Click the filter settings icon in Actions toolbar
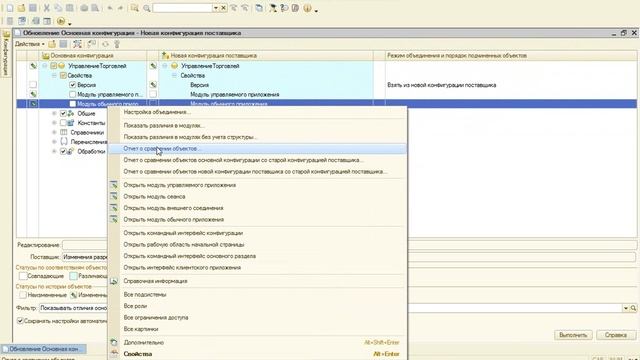This screenshot has height=360, width=640. coord(77,44)
